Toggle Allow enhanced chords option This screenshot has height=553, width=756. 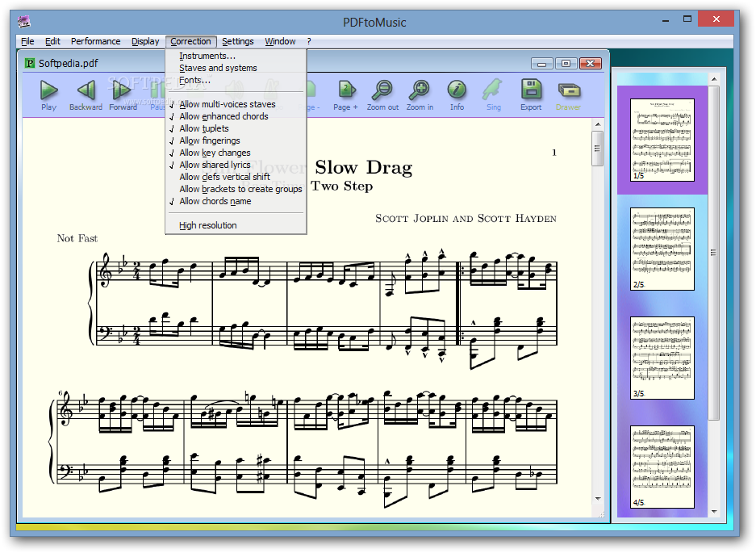pyautogui.click(x=236, y=116)
